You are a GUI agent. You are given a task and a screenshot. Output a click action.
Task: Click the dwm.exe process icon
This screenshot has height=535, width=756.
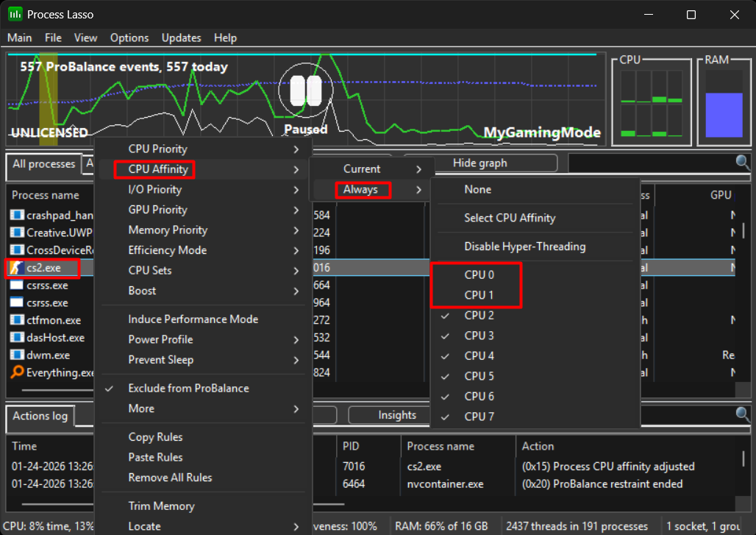pos(16,355)
